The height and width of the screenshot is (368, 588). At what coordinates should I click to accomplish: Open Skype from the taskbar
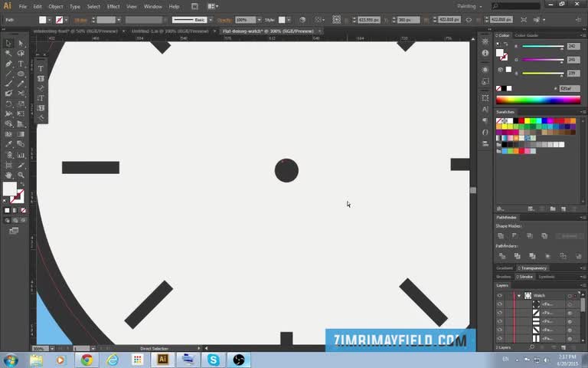pos(213,360)
